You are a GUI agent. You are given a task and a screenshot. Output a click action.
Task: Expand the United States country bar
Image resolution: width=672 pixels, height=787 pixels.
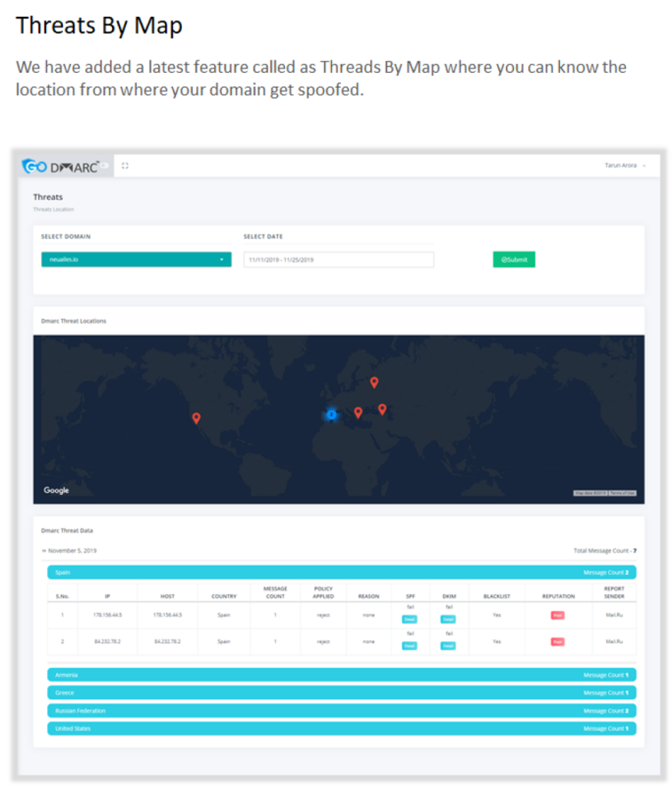[342, 729]
